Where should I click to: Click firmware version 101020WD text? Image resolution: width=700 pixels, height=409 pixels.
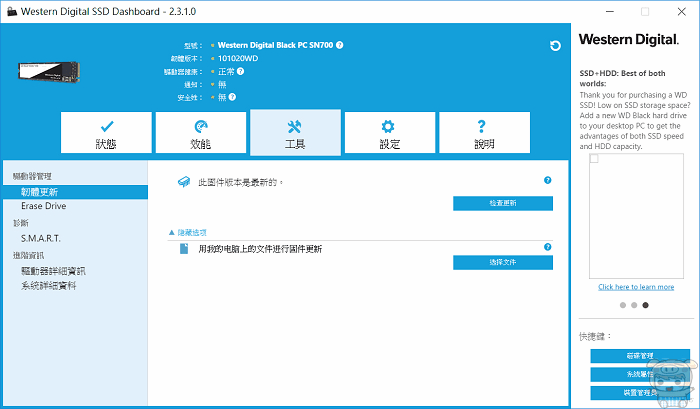pos(238,58)
